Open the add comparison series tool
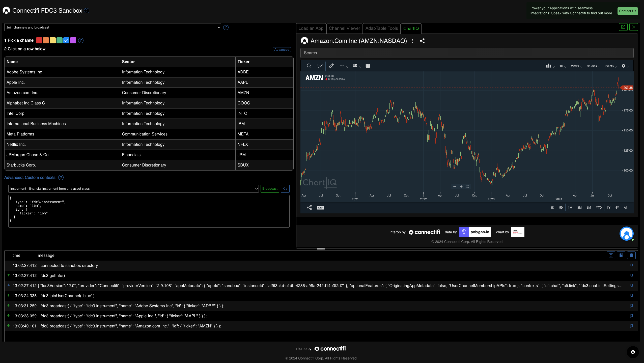 pos(320,66)
